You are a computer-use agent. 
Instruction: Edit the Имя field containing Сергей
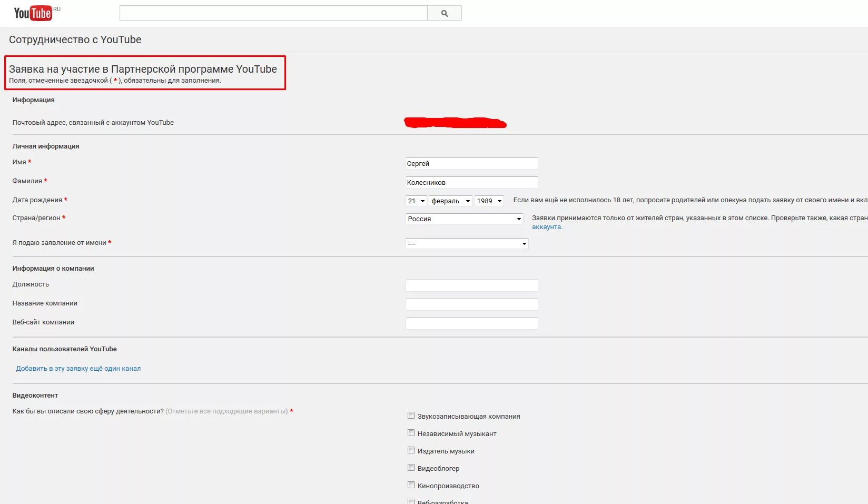pyautogui.click(x=472, y=164)
